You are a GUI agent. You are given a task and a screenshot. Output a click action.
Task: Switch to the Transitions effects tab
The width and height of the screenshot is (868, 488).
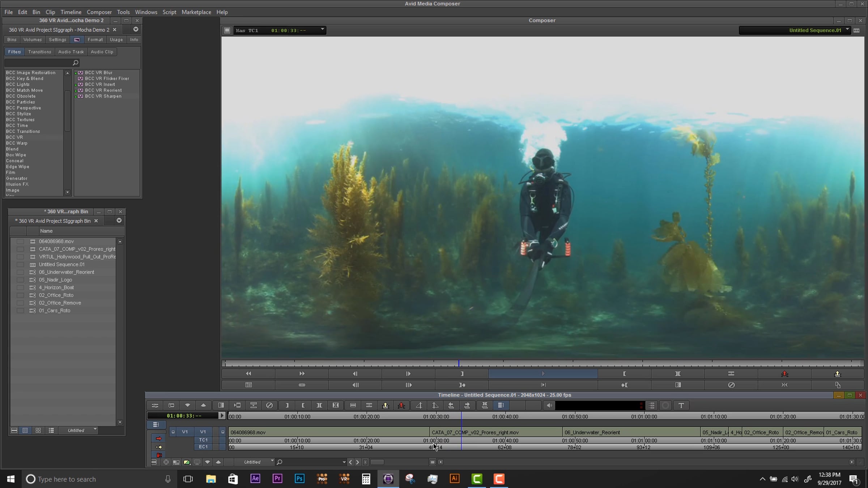pyautogui.click(x=40, y=52)
